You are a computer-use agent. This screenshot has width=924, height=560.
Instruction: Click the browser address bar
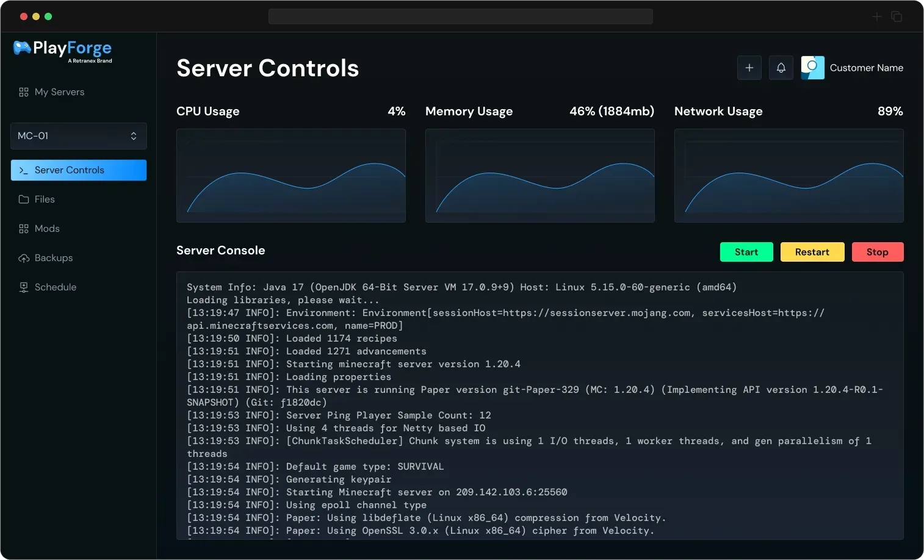461,16
